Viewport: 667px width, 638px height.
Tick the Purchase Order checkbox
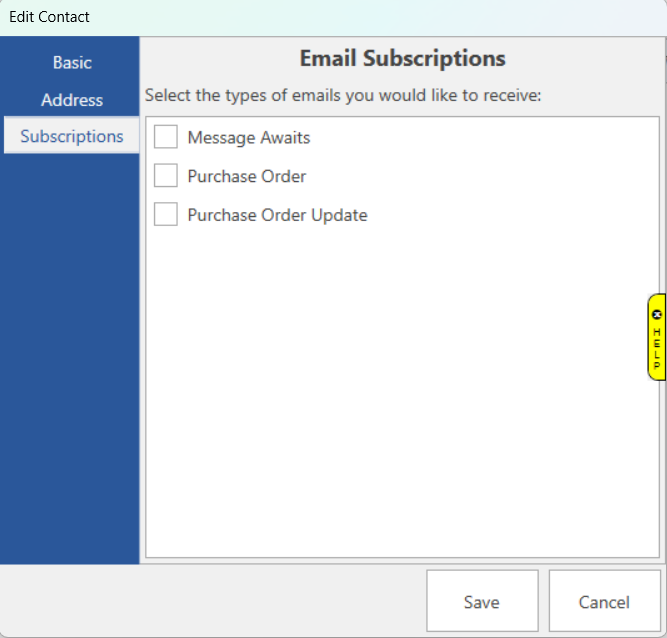166,176
